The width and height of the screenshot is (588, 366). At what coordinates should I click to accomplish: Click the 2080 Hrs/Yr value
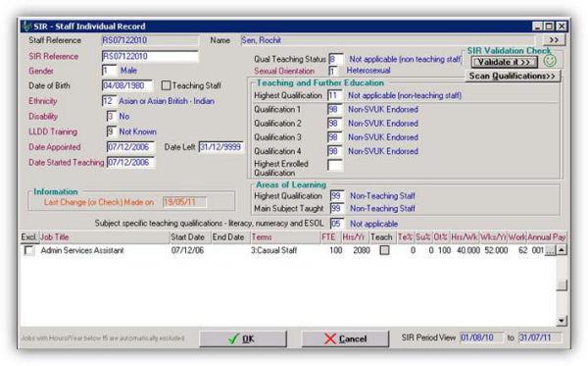pyautogui.click(x=362, y=250)
